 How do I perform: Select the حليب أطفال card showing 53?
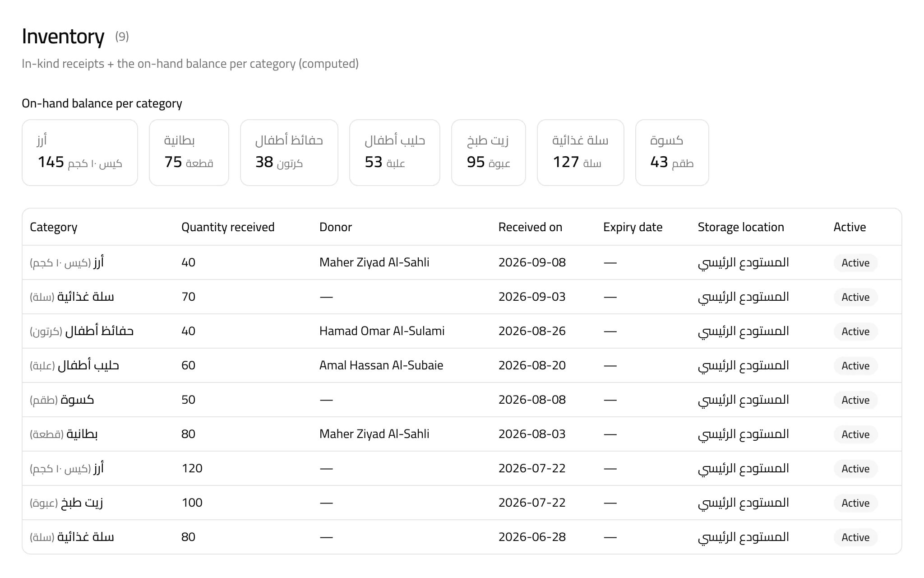tap(395, 153)
